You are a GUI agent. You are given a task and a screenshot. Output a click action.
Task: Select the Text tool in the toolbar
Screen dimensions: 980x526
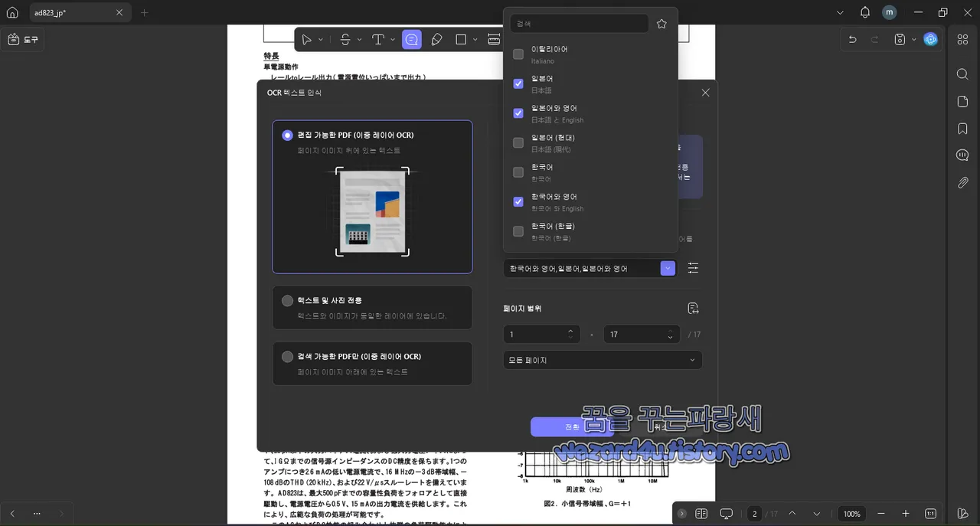[x=379, y=39]
